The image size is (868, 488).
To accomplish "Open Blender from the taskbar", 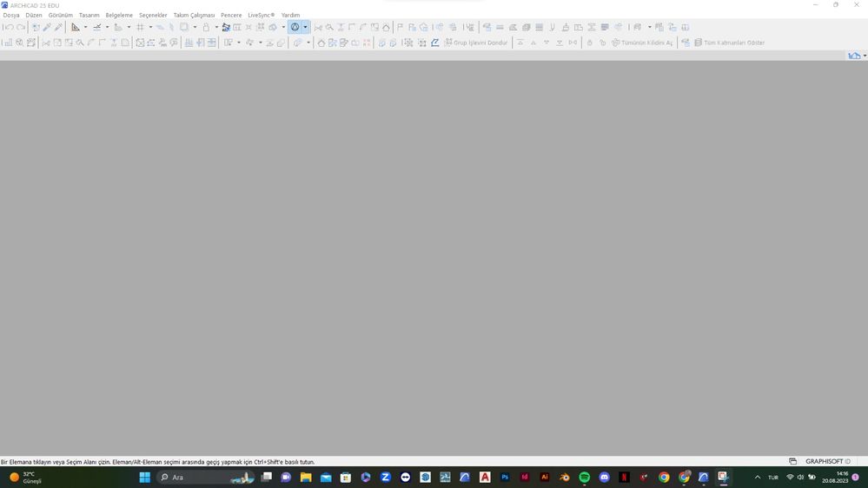I will click(x=565, y=477).
